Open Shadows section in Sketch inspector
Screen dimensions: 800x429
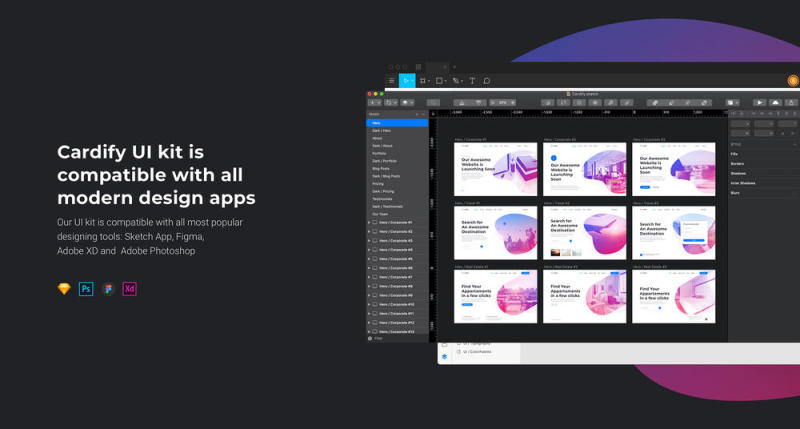[738, 173]
